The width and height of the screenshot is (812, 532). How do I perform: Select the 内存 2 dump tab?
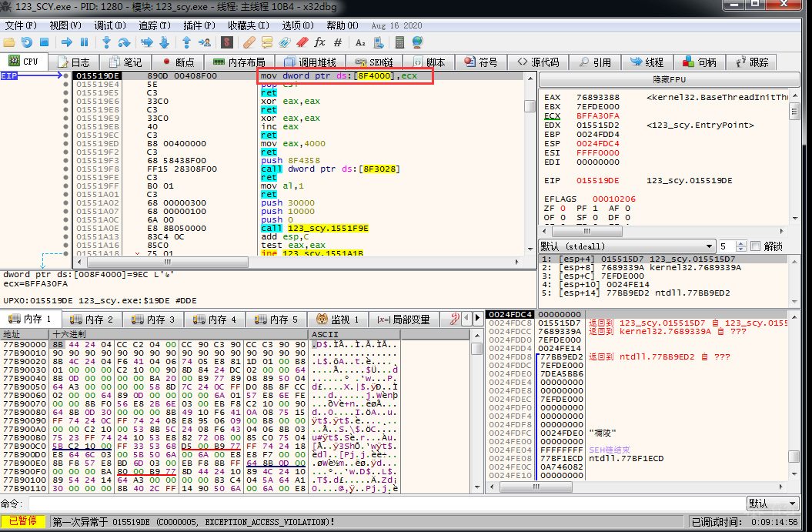(x=92, y=319)
